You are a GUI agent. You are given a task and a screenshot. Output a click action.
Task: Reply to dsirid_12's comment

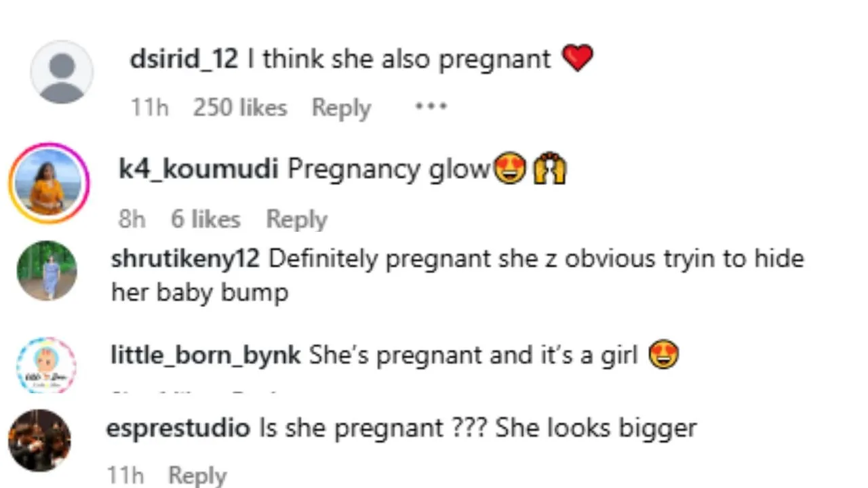(x=341, y=108)
